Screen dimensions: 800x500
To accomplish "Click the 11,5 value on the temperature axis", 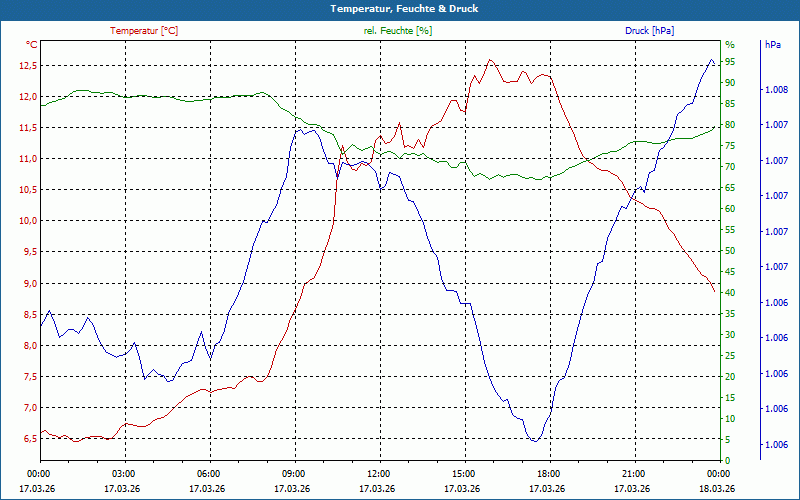I will (x=28, y=128).
